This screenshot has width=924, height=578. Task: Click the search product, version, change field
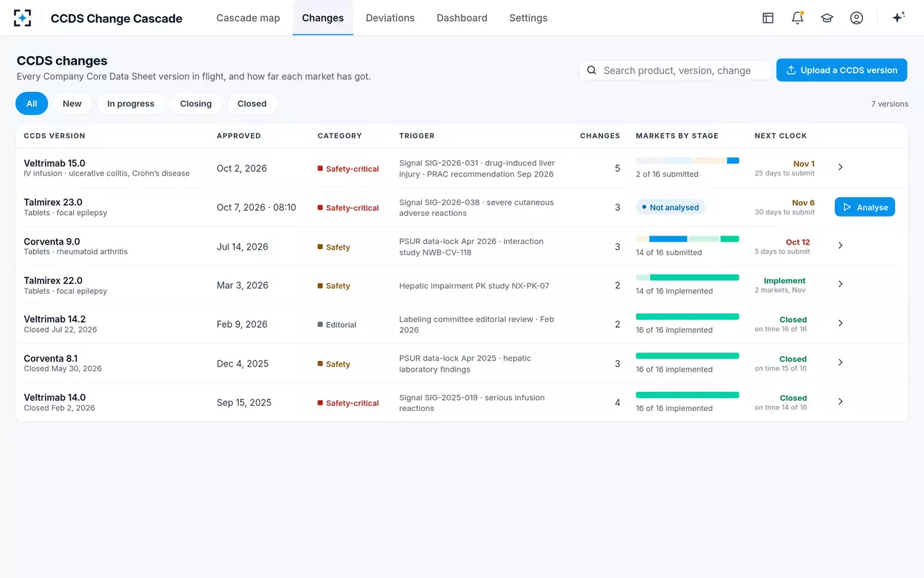pyautogui.click(x=675, y=70)
